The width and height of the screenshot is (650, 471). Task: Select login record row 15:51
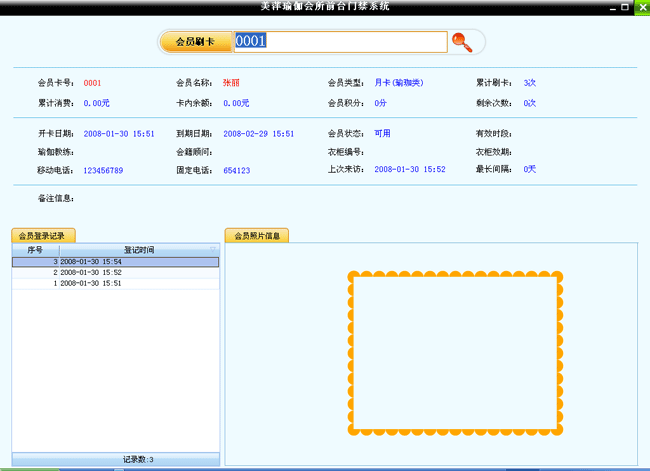click(115, 283)
